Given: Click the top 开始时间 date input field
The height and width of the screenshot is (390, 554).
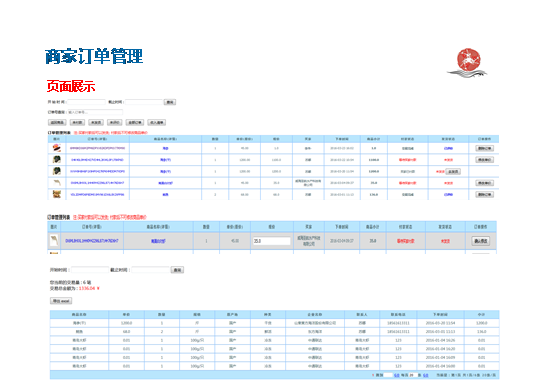Looking at the screenshot, I should [86, 102].
